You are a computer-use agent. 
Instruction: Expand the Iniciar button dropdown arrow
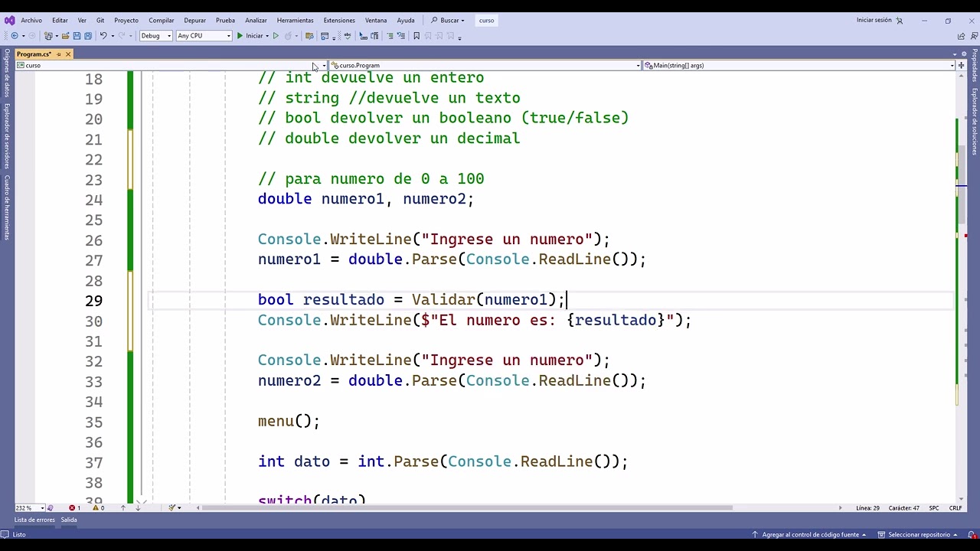coord(267,36)
